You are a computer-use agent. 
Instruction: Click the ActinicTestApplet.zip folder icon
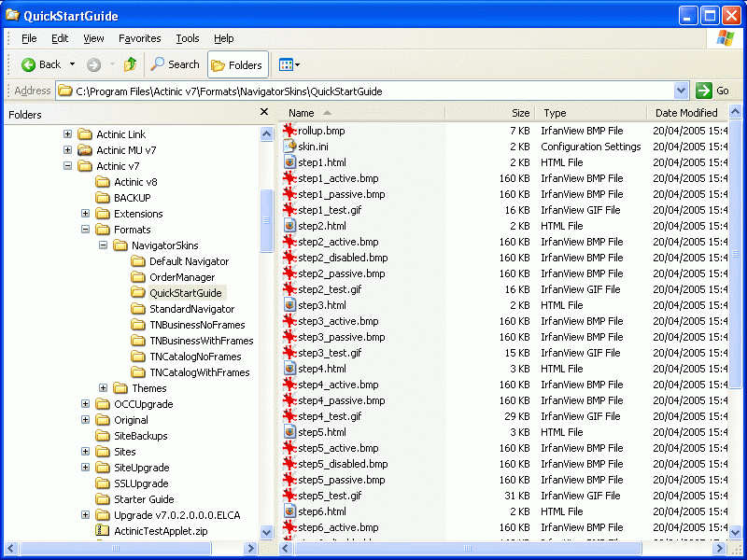pos(103,531)
